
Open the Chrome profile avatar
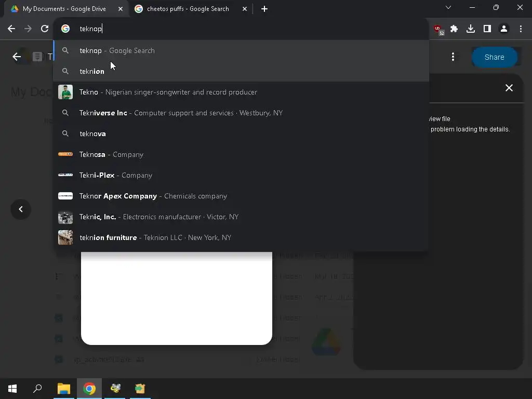(x=504, y=29)
